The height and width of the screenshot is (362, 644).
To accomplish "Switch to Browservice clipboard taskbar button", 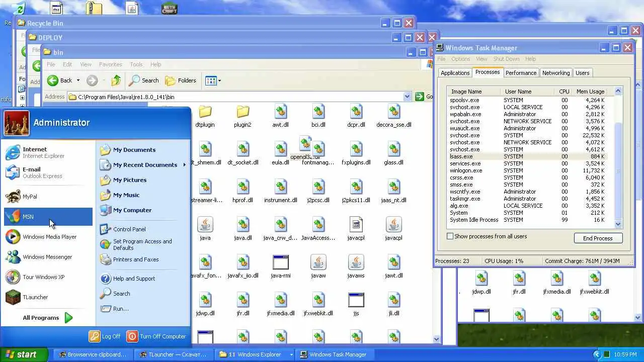I will [93, 354].
